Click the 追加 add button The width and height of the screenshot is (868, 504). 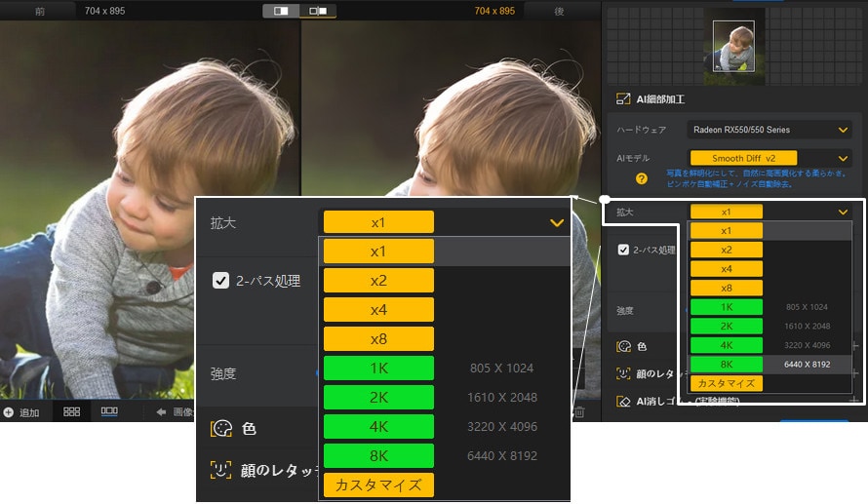[x=23, y=412]
